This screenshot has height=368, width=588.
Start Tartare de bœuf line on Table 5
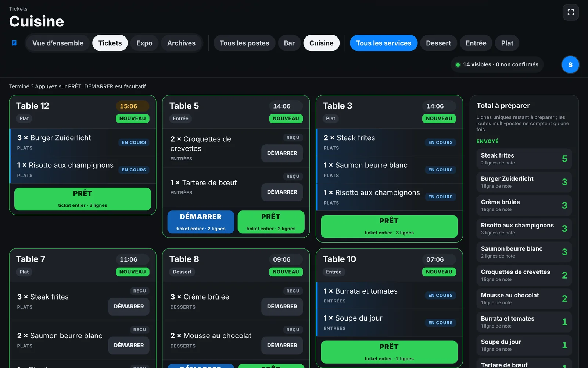tap(282, 192)
